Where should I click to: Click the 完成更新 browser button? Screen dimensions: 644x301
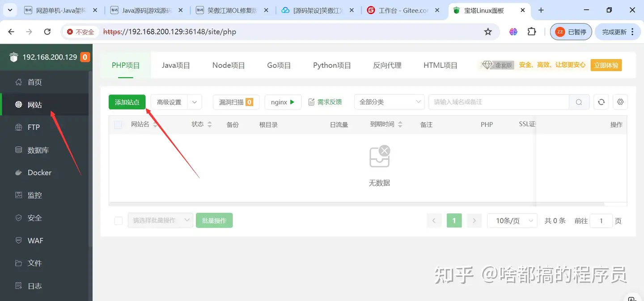619,32
